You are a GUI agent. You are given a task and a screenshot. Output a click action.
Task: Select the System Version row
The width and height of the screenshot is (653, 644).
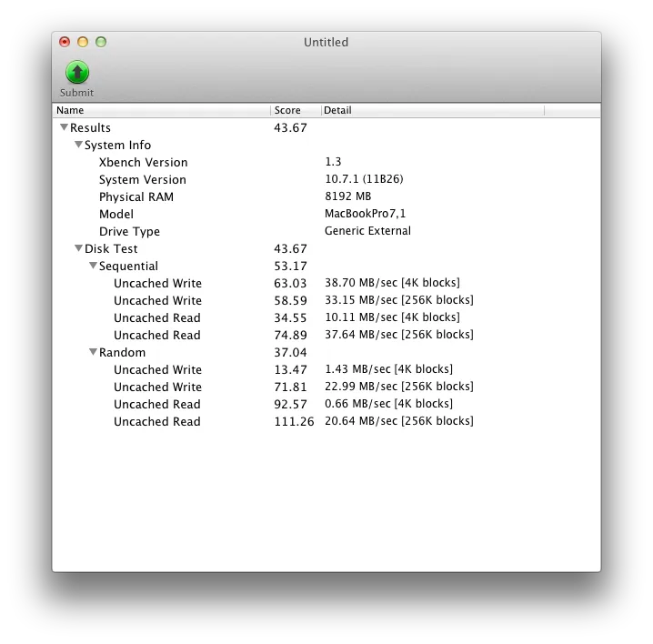[x=142, y=180]
